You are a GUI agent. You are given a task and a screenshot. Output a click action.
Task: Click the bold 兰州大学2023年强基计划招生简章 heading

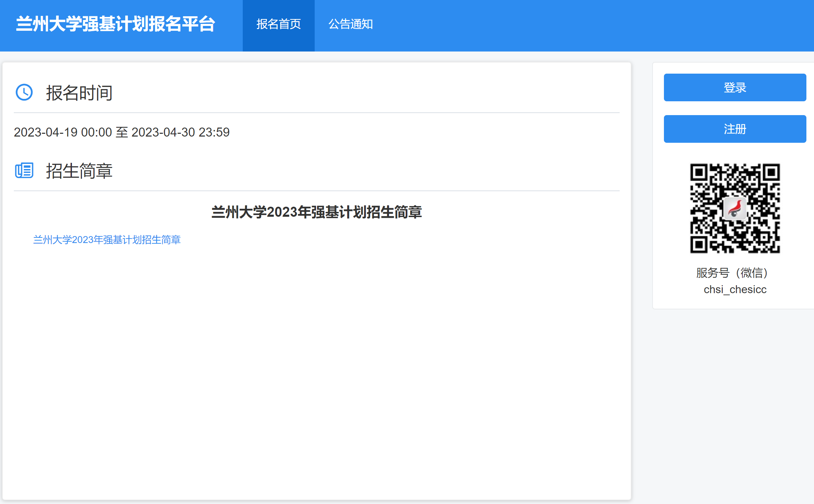pyautogui.click(x=316, y=212)
